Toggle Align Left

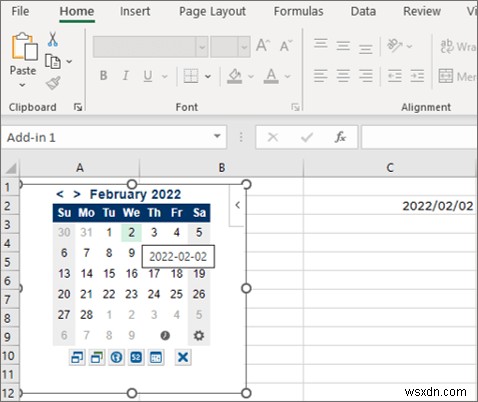(x=321, y=76)
